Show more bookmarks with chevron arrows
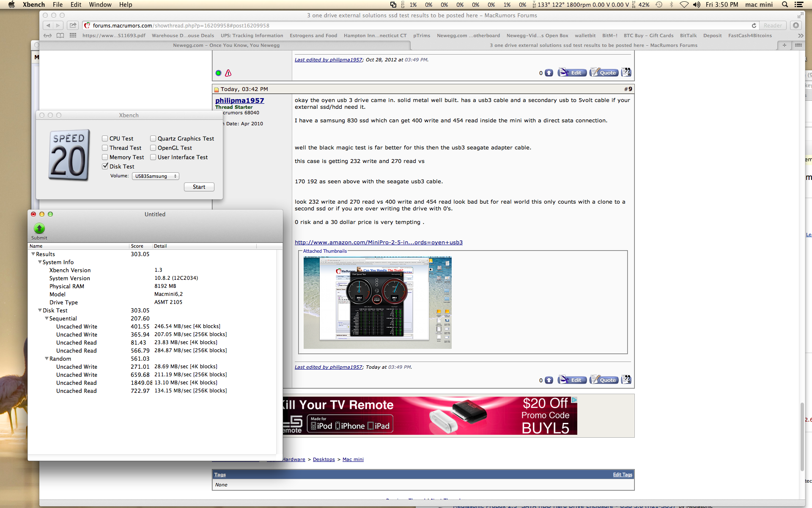812x508 pixels. (x=800, y=36)
